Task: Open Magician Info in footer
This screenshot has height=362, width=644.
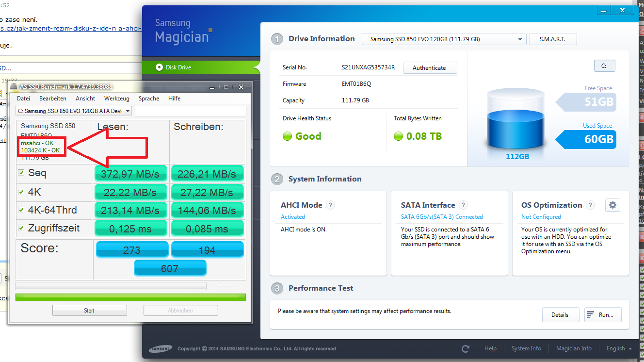Action: point(574,348)
